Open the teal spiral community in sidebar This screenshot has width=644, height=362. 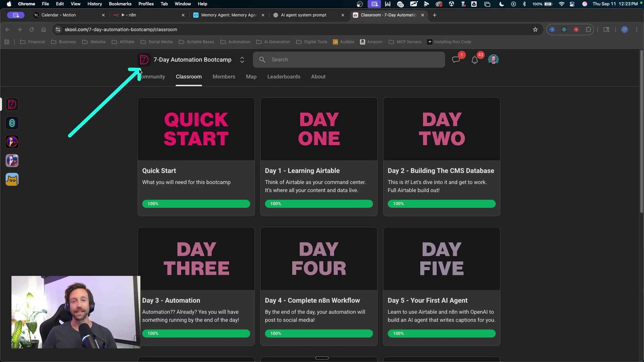tap(12, 123)
